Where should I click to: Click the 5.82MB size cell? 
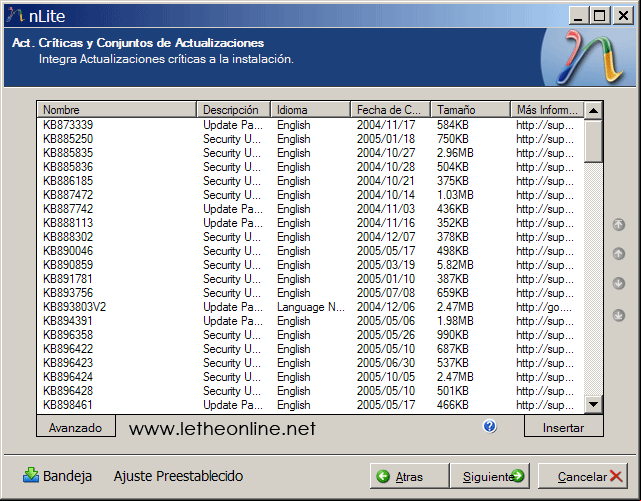click(455, 265)
